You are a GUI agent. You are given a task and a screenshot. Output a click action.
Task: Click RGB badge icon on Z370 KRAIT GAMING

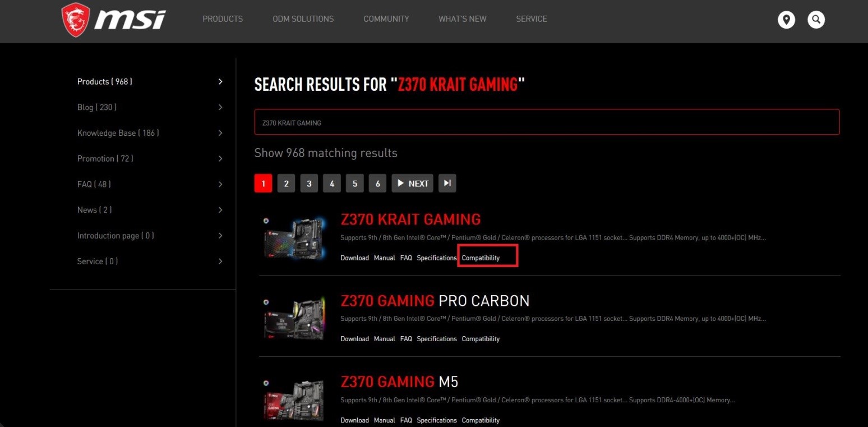[266, 221]
